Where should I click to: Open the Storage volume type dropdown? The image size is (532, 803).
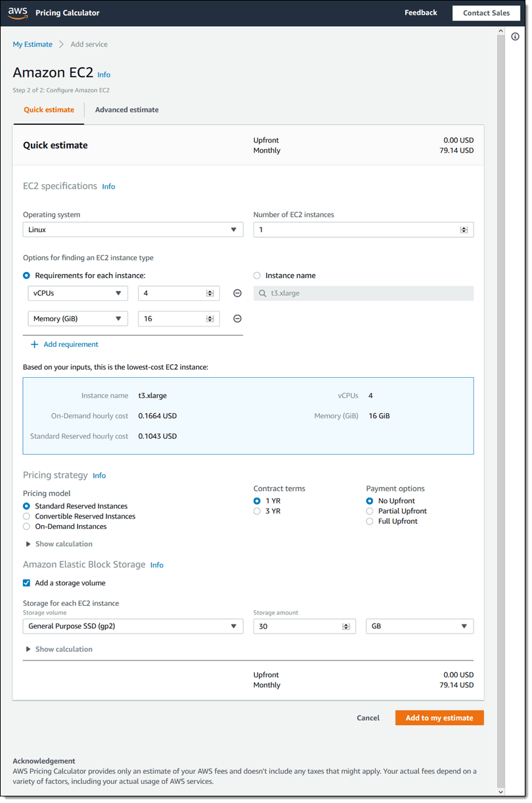[233, 626]
